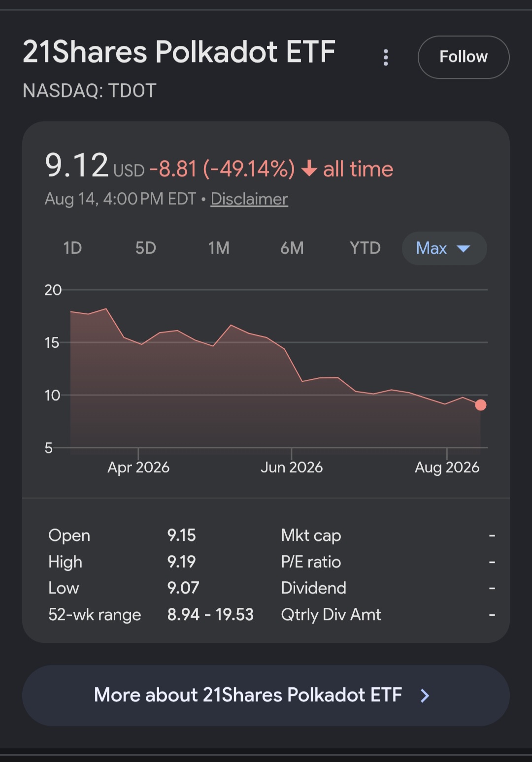The image size is (532, 762).
Task: Click the Open value 9.15
Action: (x=181, y=535)
